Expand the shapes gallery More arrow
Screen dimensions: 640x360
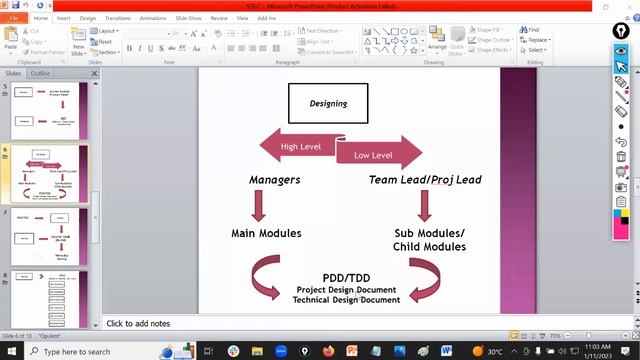423,51
